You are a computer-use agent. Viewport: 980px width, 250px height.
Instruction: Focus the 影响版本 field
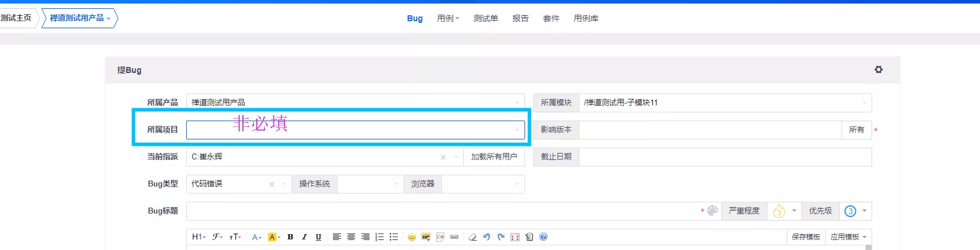pyautogui.click(x=710, y=130)
